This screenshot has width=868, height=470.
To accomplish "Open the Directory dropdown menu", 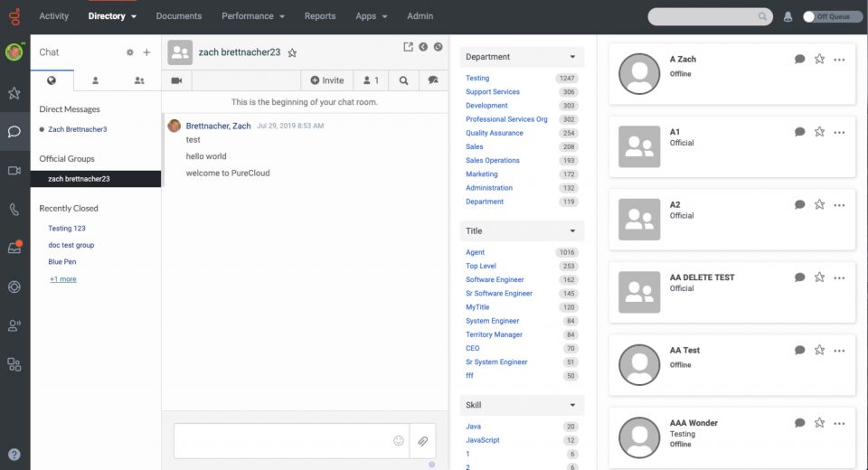I will coord(112,16).
